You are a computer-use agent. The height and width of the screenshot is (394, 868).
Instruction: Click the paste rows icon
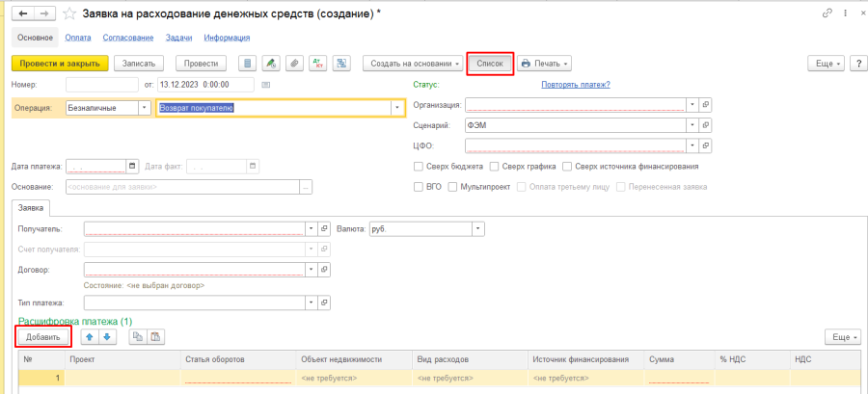154,337
